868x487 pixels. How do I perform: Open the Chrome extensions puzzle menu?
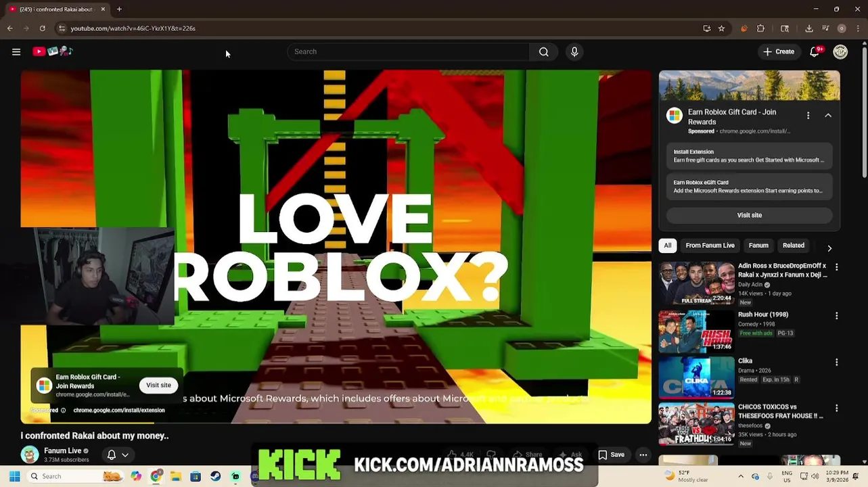(760, 28)
